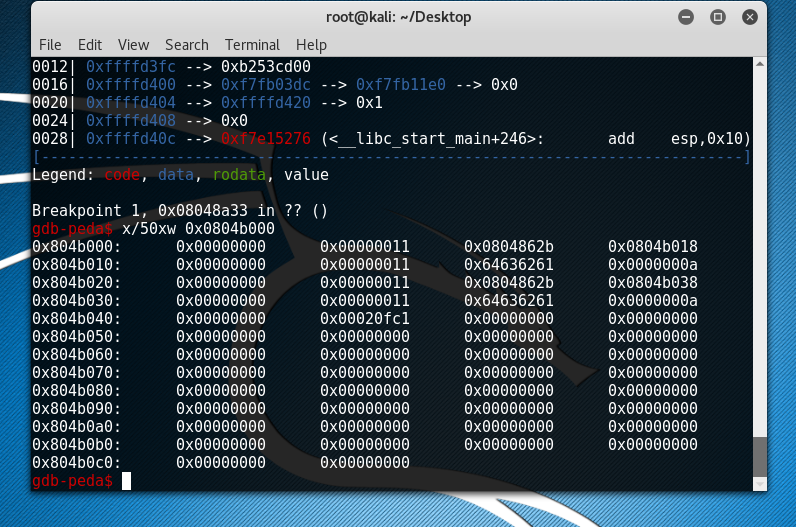
Task: Click the memory row label 0x804b040:
Action: pyautogui.click(x=77, y=319)
